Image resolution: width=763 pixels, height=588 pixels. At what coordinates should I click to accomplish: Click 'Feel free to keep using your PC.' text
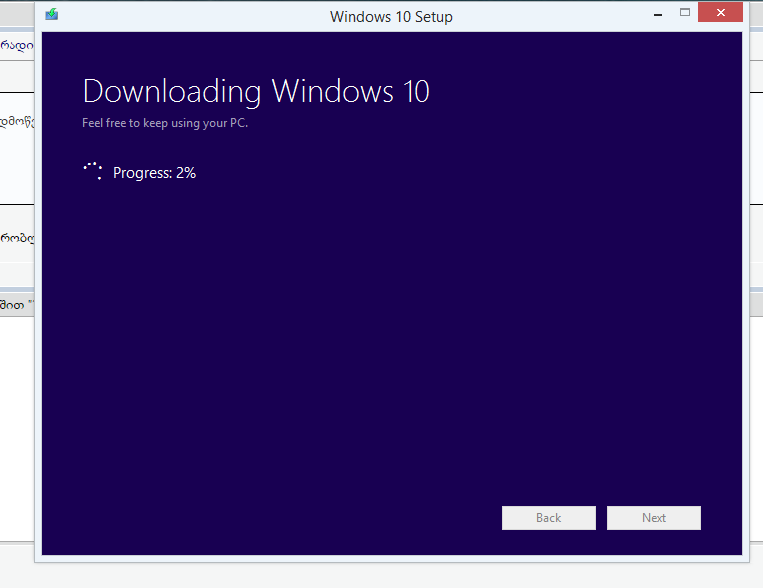[x=165, y=123]
